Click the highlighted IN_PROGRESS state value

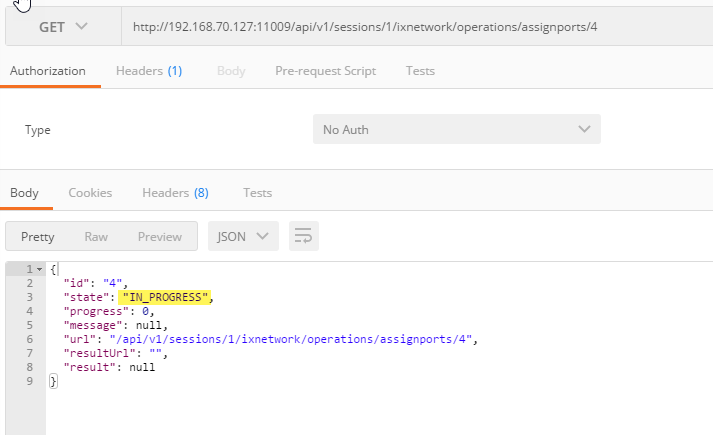pyautogui.click(x=165, y=297)
